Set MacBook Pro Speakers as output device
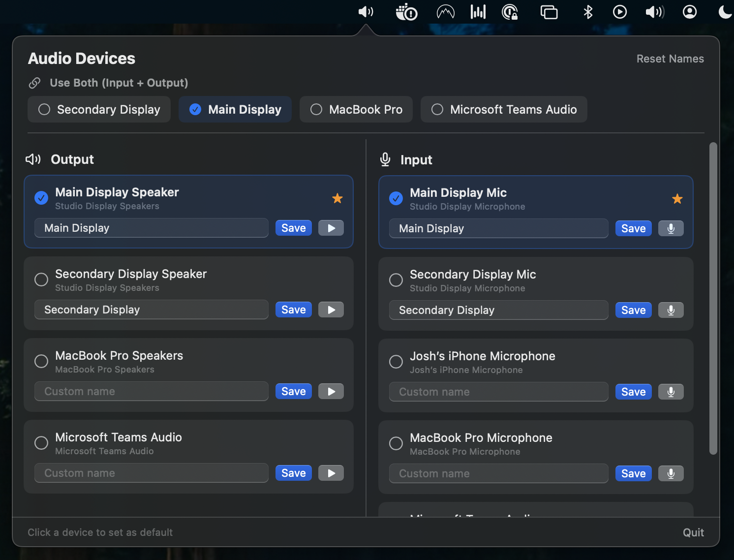This screenshot has width=734, height=560. (x=41, y=361)
